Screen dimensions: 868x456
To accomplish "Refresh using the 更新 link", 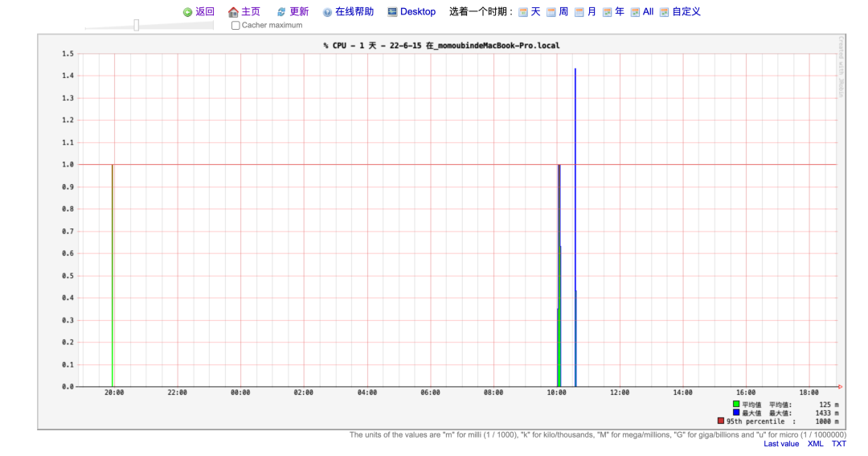I will click(x=300, y=11).
